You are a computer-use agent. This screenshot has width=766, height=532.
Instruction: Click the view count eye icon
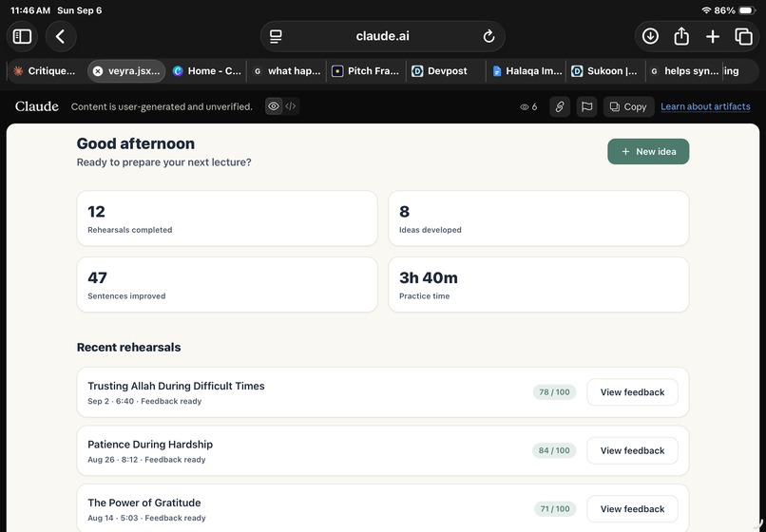525,107
